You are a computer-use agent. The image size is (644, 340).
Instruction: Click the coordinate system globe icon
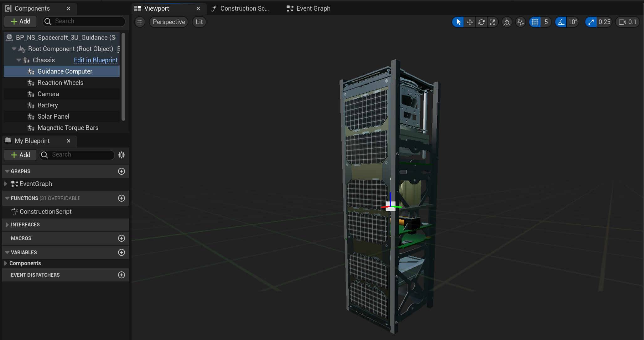point(507,22)
